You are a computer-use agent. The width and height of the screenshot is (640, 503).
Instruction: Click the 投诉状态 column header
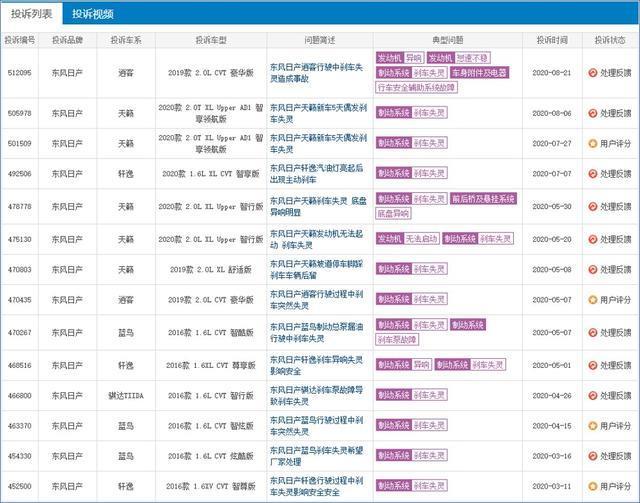pyautogui.click(x=610, y=40)
